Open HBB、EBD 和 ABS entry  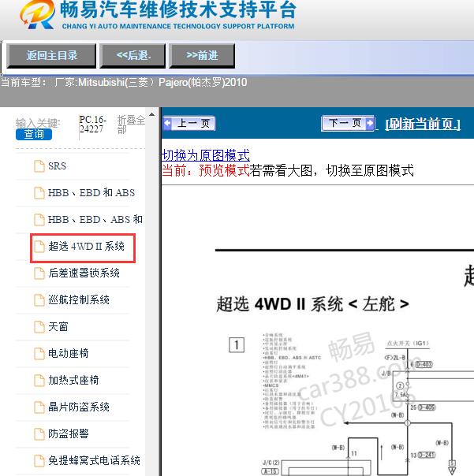91,193
